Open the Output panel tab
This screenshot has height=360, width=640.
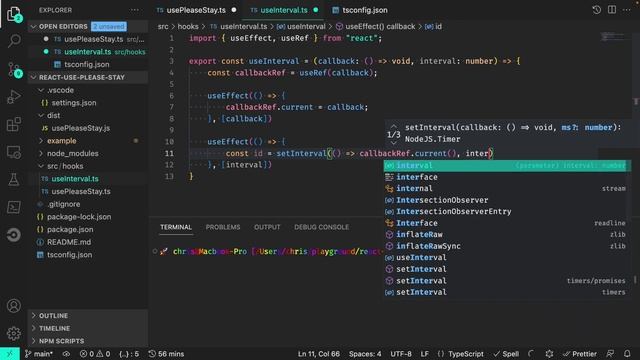click(267, 227)
